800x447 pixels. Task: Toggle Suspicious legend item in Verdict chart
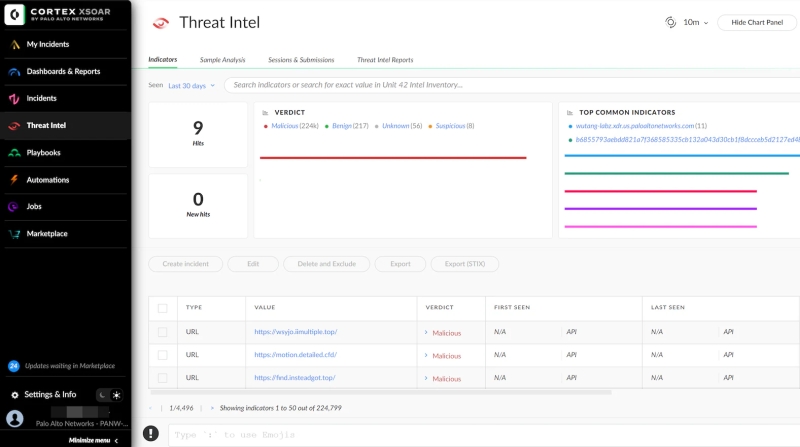pyautogui.click(x=451, y=126)
